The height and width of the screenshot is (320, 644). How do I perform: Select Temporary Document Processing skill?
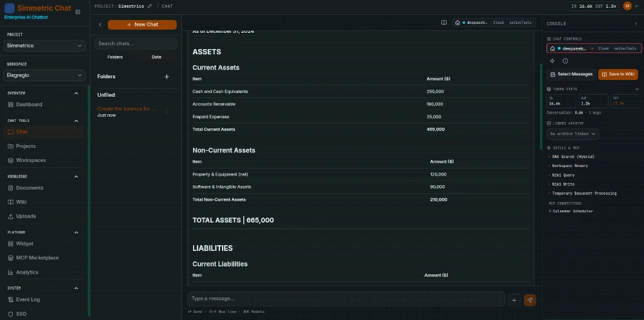tap(584, 194)
